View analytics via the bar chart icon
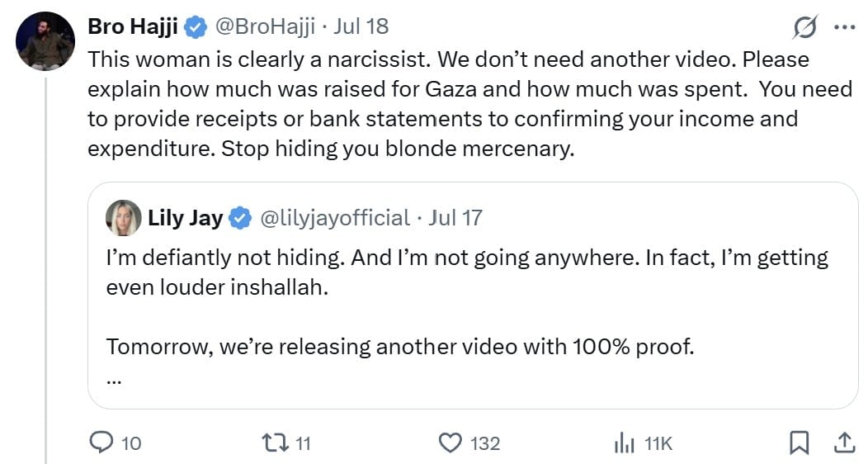This screenshot has width=868, height=464. pyautogui.click(x=624, y=443)
